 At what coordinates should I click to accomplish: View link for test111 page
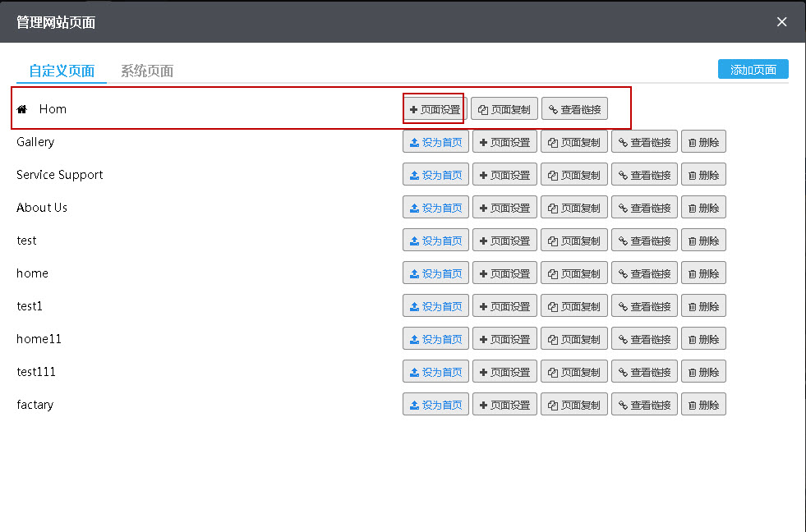(x=644, y=372)
